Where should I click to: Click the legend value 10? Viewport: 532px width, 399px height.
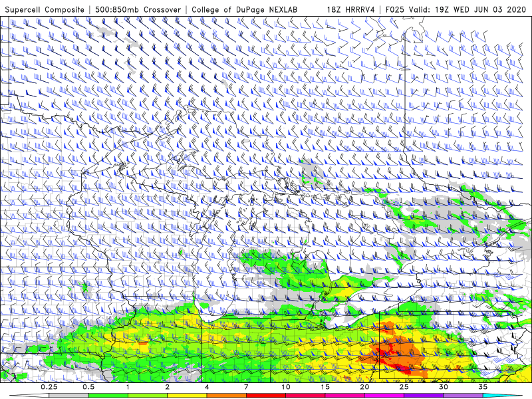(286, 387)
